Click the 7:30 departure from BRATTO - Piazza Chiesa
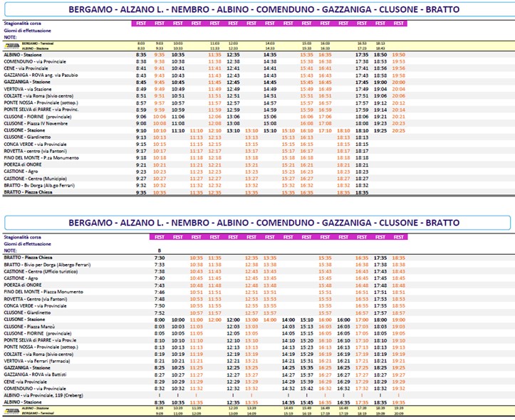The image size is (515, 420). 160,258
